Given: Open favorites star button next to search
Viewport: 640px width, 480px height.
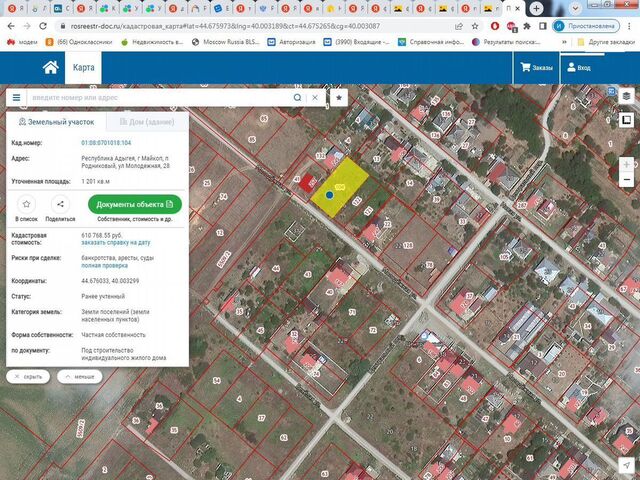Looking at the screenshot, I should (339, 98).
